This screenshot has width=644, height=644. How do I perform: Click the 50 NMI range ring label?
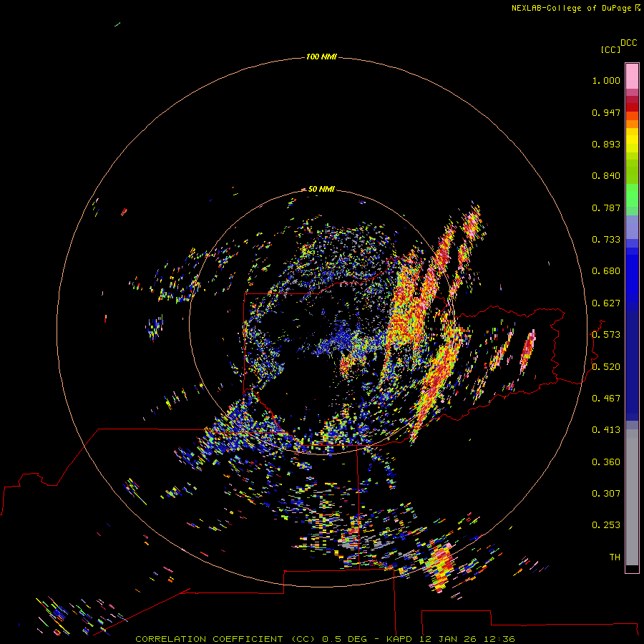click(x=321, y=189)
